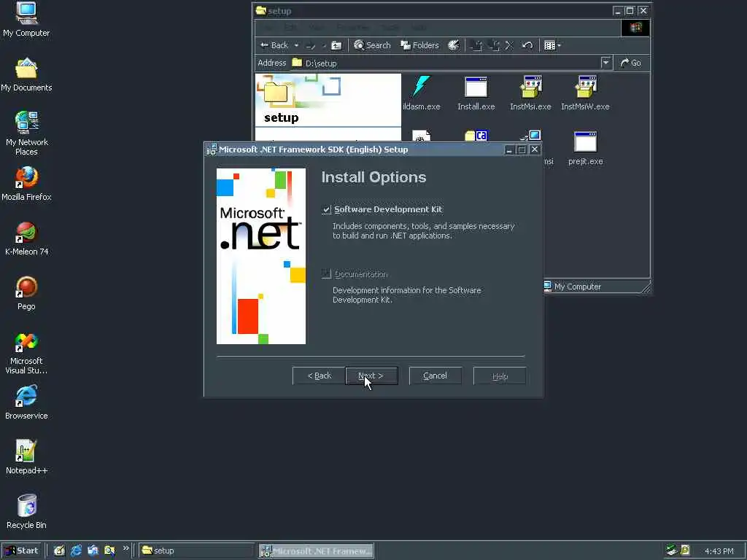Click the Copy To icon in Explorer toolbar
The image size is (747, 560).
494,45
